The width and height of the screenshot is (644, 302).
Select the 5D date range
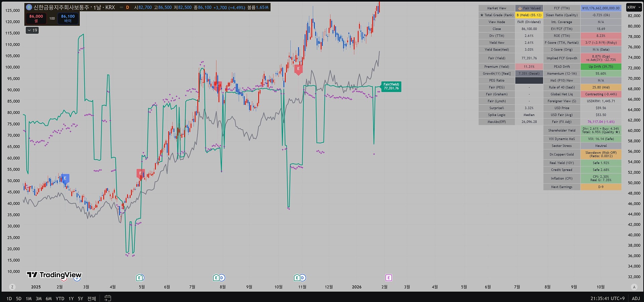(x=19, y=298)
